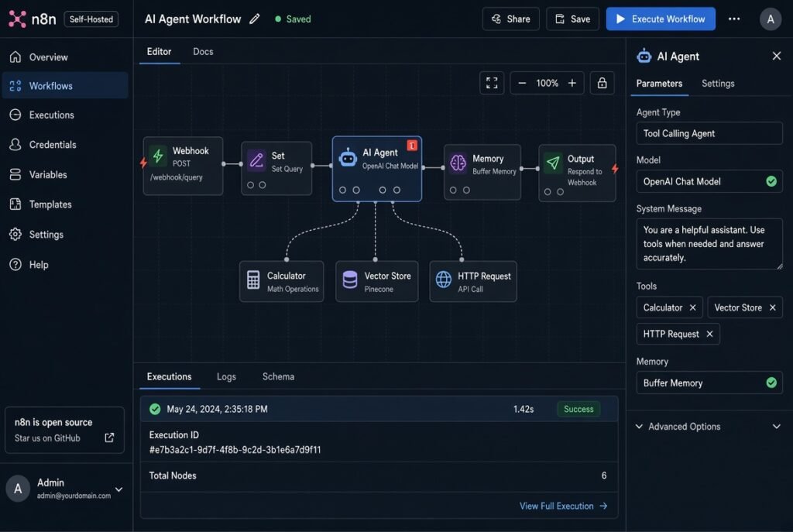Remove the Calculator tool tag
This screenshot has height=532, width=793.
(692, 307)
